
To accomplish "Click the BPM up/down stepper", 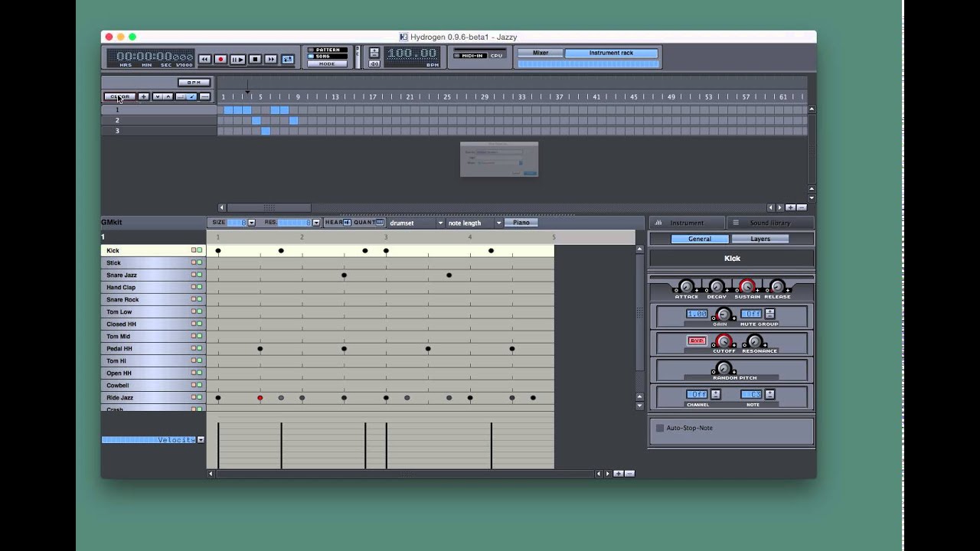I will tap(374, 52).
